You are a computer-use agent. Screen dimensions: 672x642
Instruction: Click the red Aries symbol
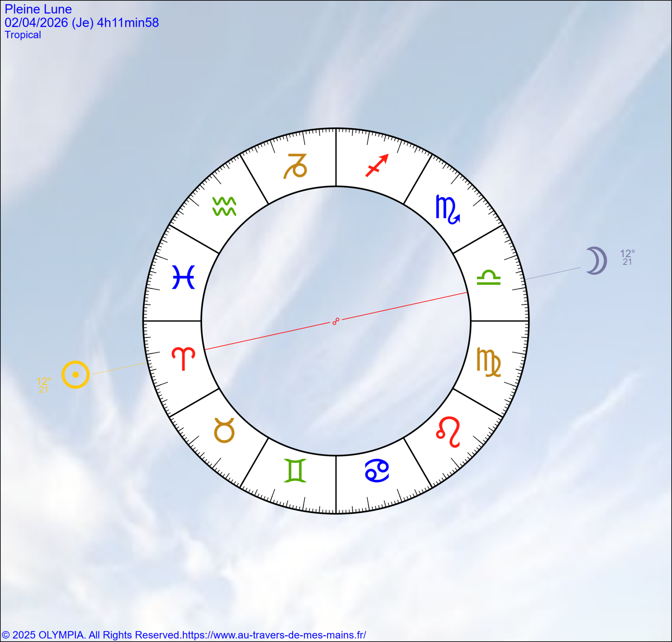pos(183,358)
